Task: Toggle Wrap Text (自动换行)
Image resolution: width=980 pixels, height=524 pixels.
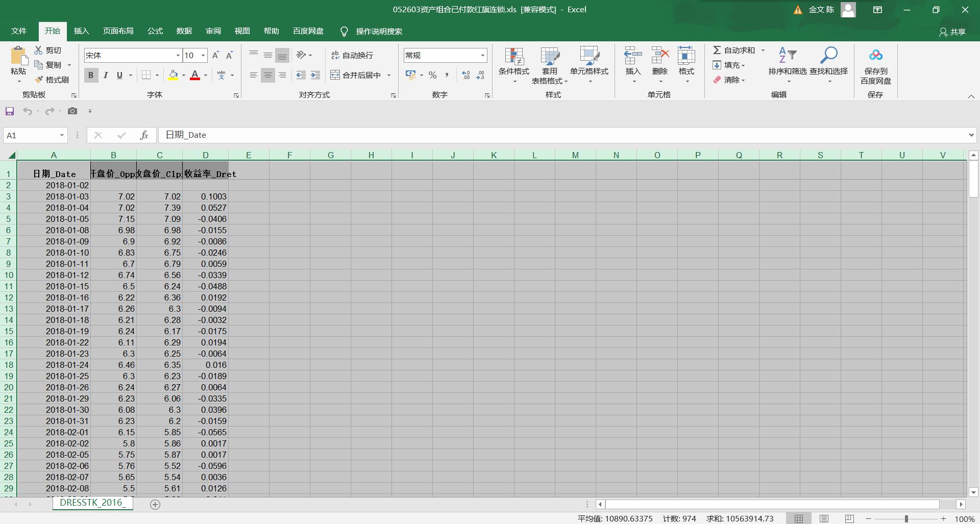Action: click(x=352, y=55)
